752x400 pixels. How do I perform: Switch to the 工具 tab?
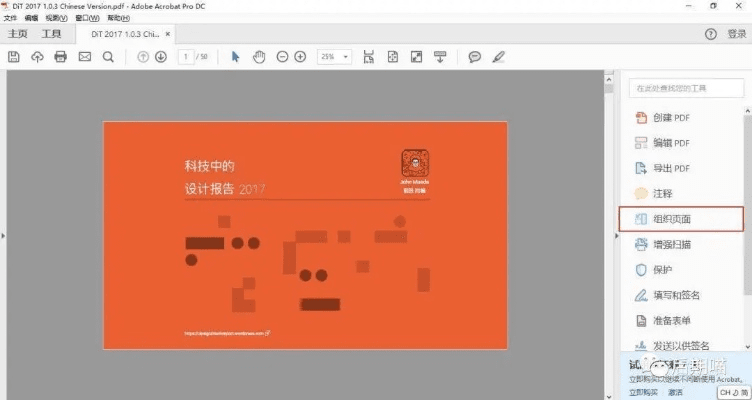point(51,34)
